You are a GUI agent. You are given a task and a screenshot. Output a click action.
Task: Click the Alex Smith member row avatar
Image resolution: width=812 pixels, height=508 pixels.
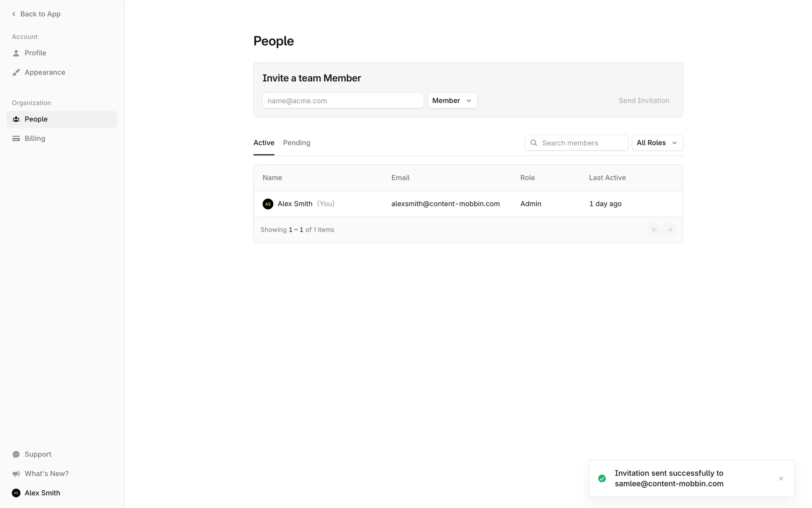(x=268, y=204)
